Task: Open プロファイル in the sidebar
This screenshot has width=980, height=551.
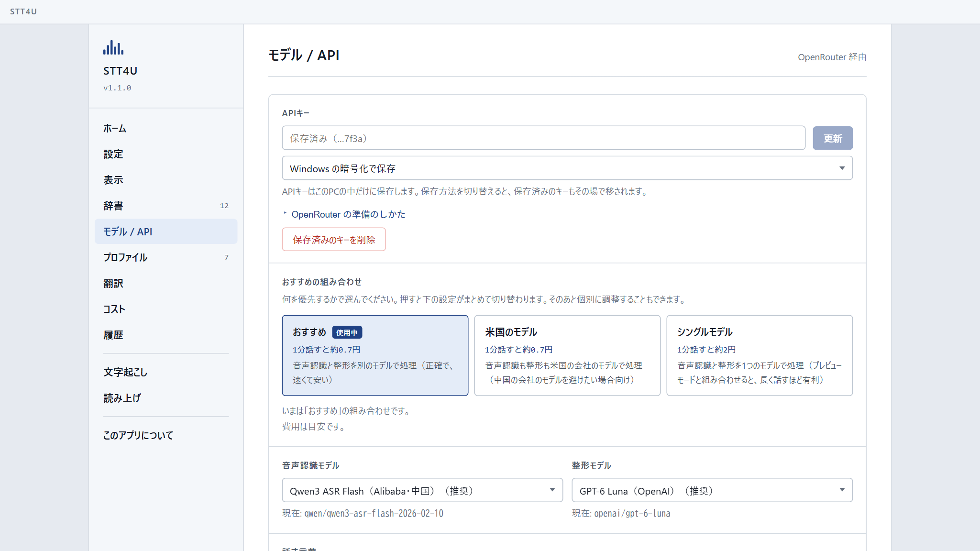Action: point(166,257)
